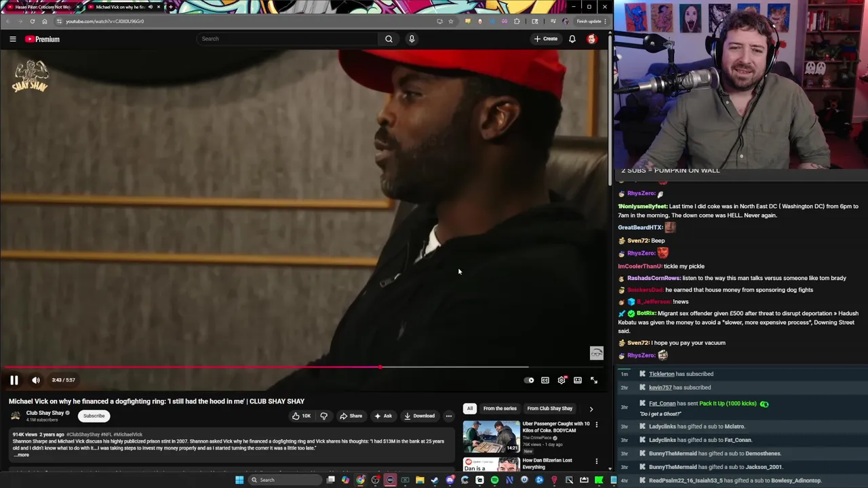This screenshot has height=488, width=868.
Task: Click the Download button
Action: [x=419, y=416]
